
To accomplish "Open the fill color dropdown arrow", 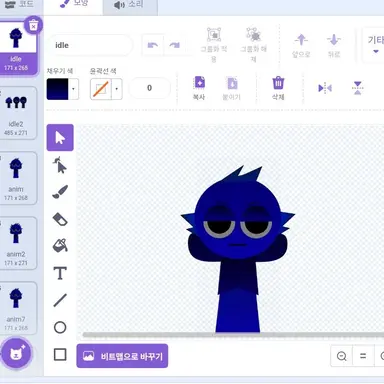I will pyautogui.click(x=74, y=89).
